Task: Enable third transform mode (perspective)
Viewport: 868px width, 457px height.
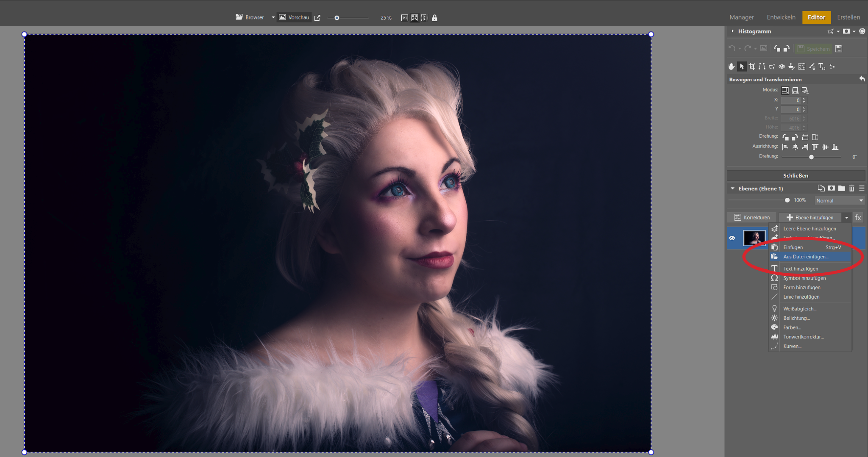Action: [805, 90]
